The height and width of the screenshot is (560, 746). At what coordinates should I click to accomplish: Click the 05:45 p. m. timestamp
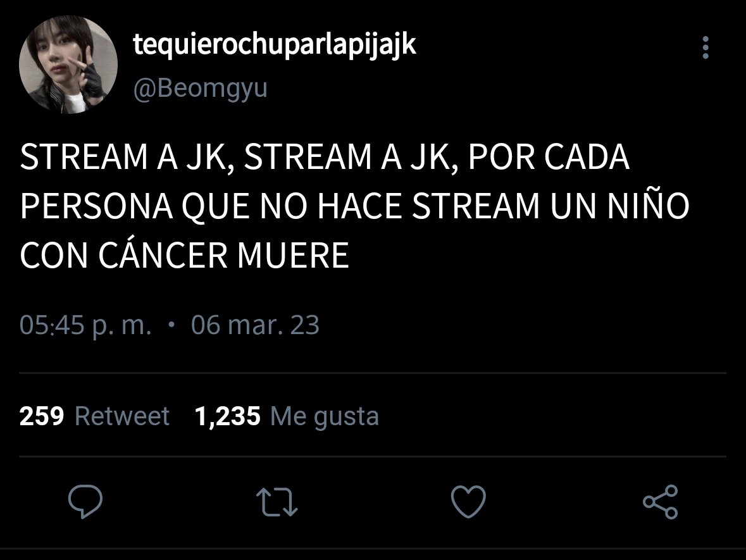(85, 325)
